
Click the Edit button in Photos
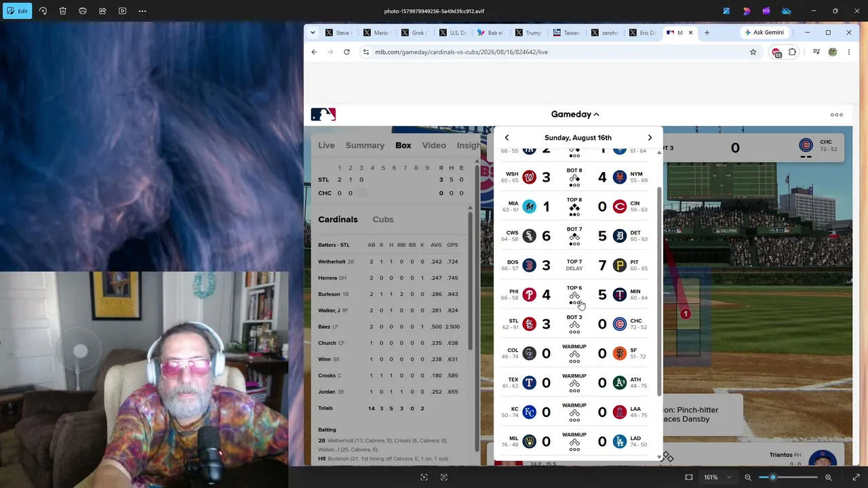pyautogui.click(x=17, y=11)
